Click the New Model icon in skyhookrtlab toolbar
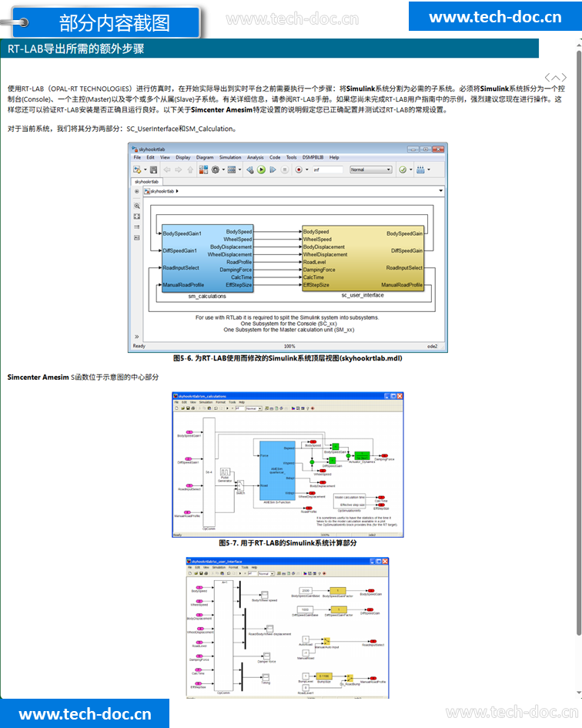Image resolution: width=582 pixels, height=728 pixels. coord(137,169)
